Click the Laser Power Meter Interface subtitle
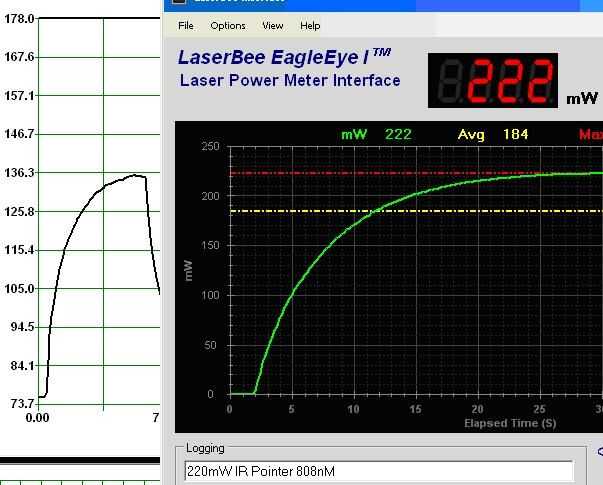603x485 pixels. pos(290,80)
